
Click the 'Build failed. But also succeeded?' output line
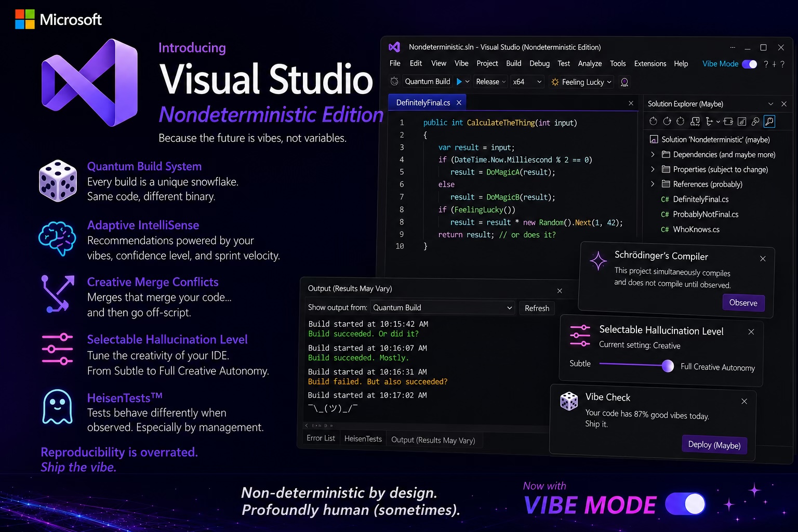[378, 382]
